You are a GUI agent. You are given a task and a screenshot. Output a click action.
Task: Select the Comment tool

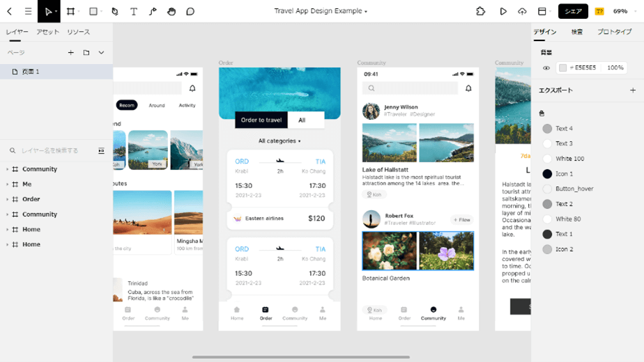pos(190,11)
